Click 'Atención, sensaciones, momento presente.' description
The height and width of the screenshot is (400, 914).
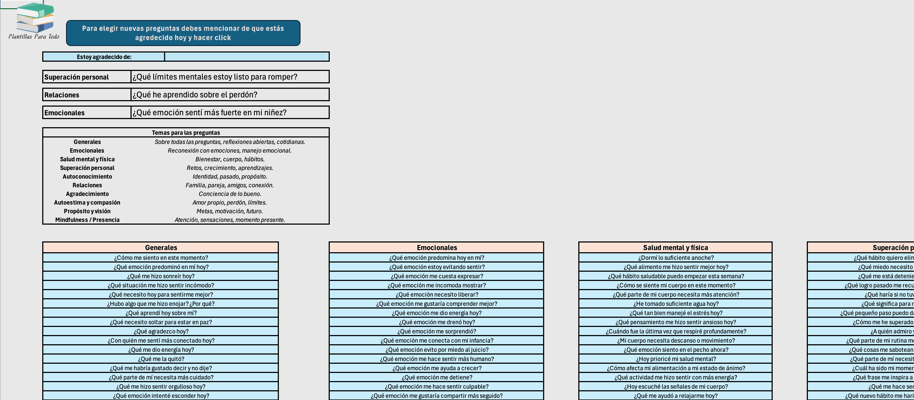coord(230,220)
